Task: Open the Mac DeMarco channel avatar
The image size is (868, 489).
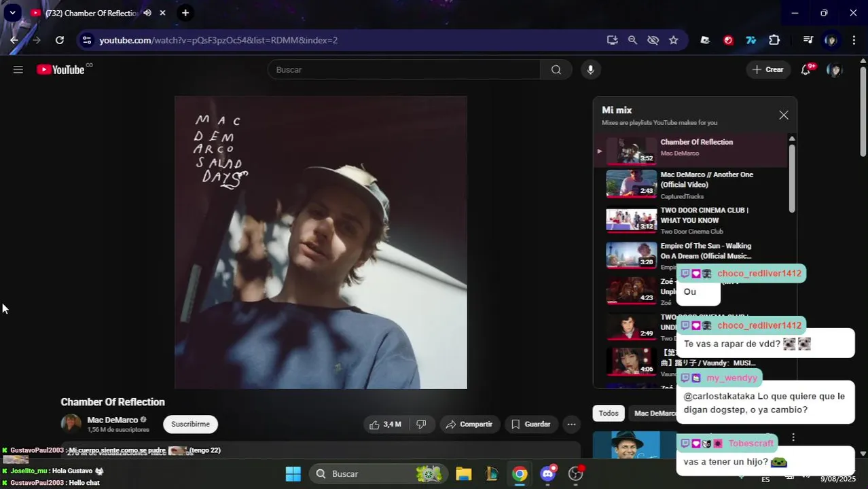Action: point(71,424)
